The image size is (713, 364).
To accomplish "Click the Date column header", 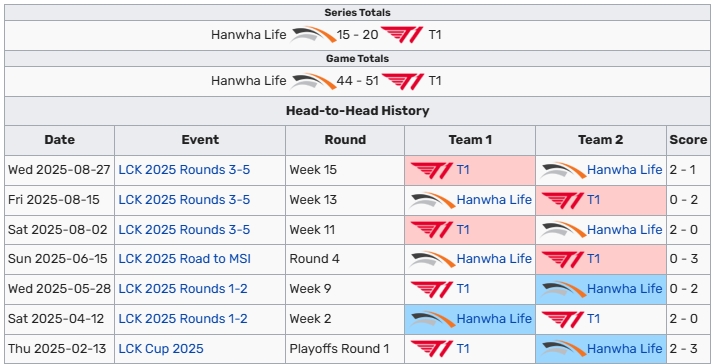I will coord(60,140).
